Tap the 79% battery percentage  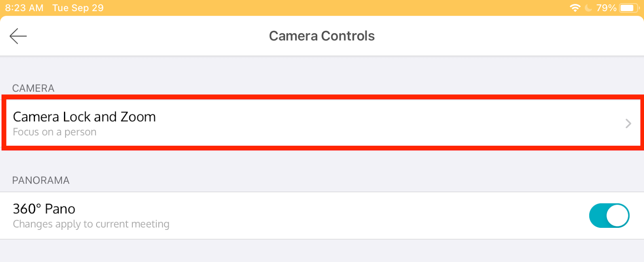tap(607, 7)
